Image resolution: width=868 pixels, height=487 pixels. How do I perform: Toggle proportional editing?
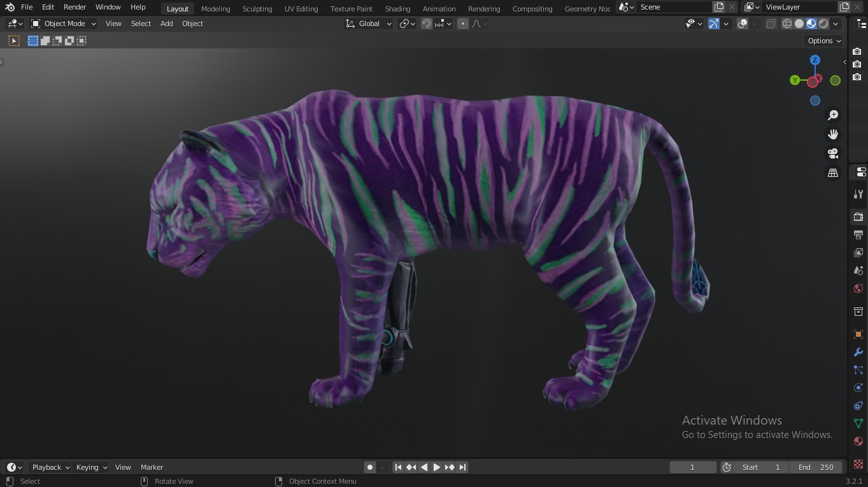[x=463, y=24]
